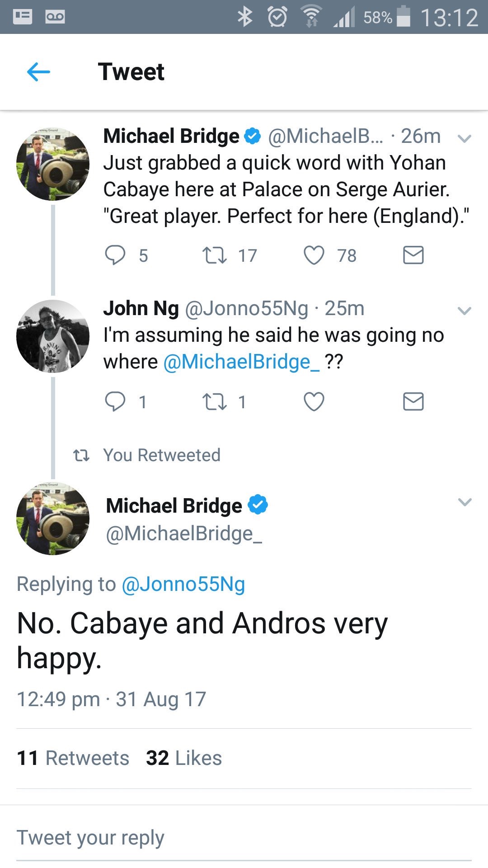The image size is (488, 868).
Task: Open John Ng's profile picture
Action: pos(53,336)
